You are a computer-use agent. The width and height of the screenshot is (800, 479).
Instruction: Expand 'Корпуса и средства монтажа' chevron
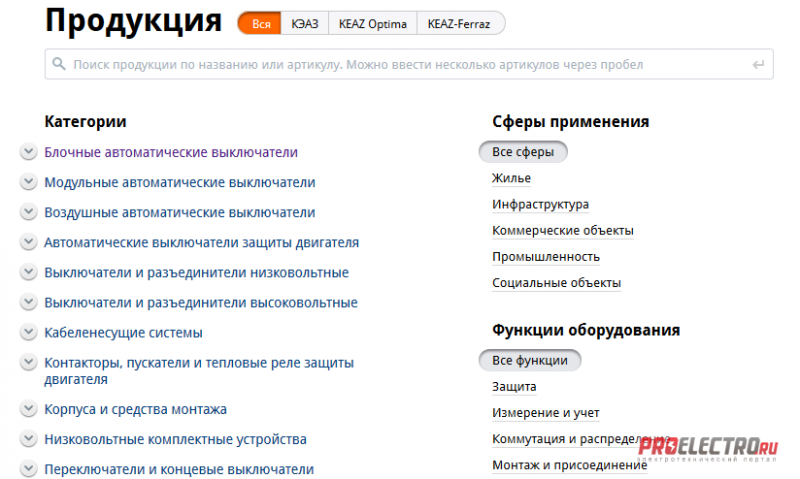pyautogui.click(x=29, y=409)
